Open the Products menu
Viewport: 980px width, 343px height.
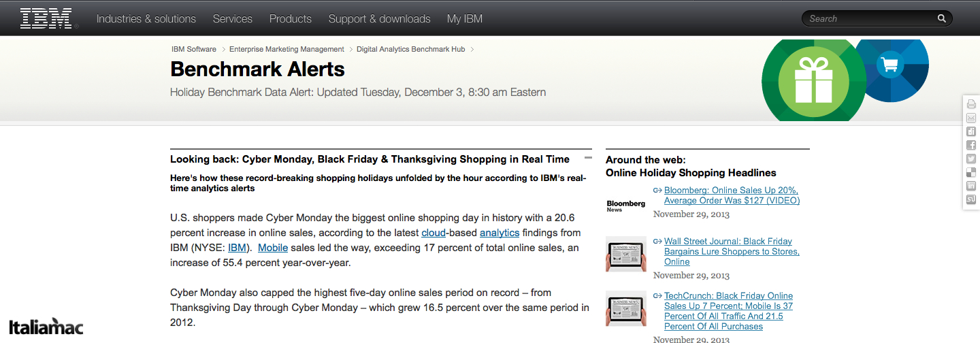(x=291, y=19)
